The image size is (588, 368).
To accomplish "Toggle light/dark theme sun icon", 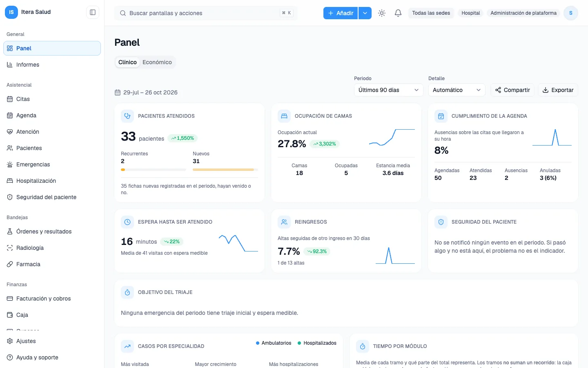I will [382, 13].
